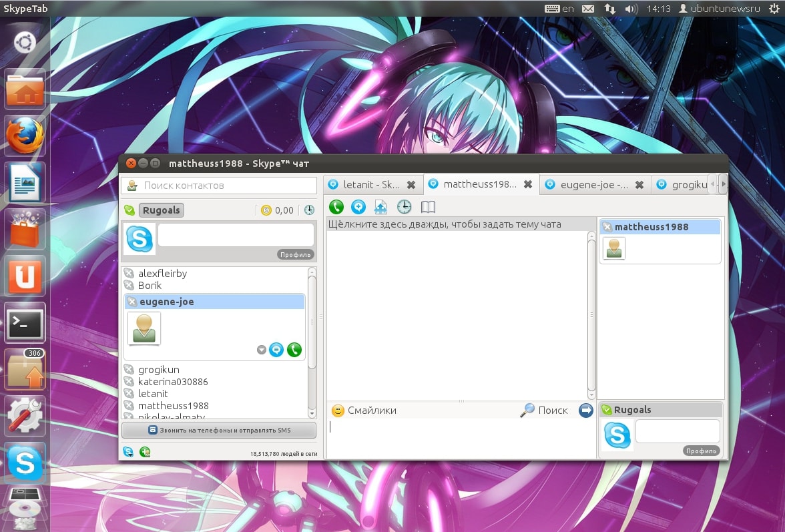The height and width of the screenshot is (532, 785).
Task: Open Ubuntu Software Center from the launcher
Action: pos(25,229)
